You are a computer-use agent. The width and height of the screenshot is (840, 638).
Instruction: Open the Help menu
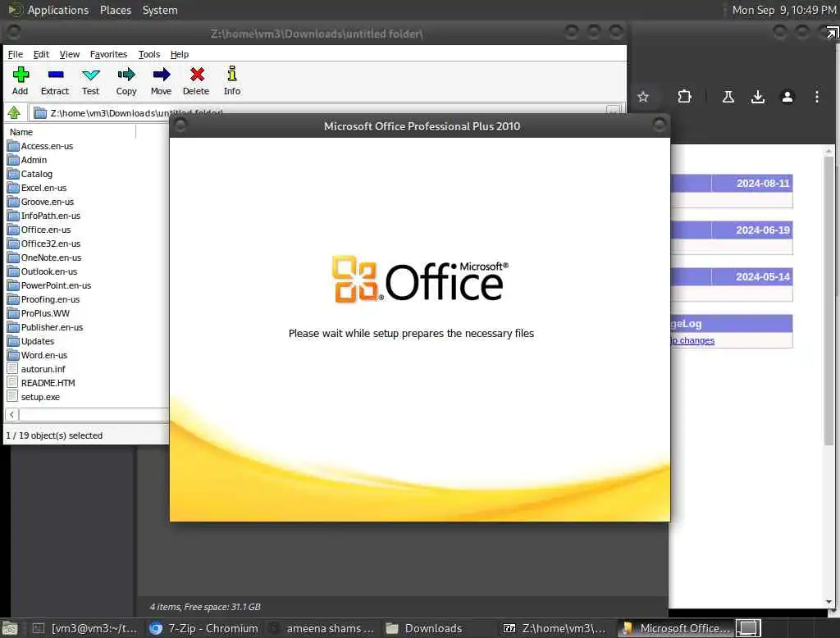tap(180, 54)
